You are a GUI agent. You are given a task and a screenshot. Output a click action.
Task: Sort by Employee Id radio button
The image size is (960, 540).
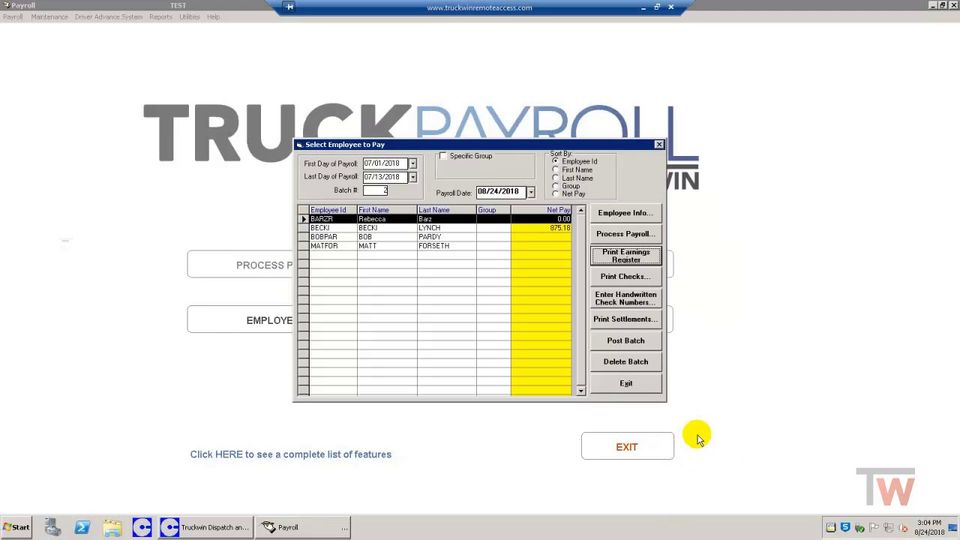tap(555, 161)
